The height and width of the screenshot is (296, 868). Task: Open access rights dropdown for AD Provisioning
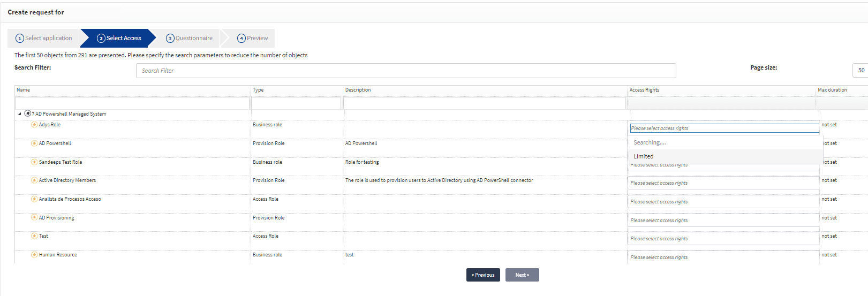723,221
